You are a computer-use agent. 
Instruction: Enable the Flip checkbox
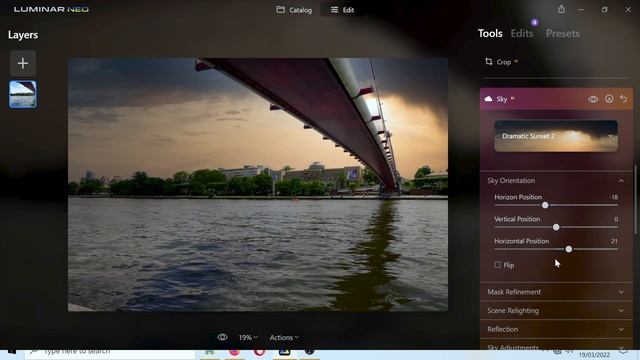pos(498,265)
